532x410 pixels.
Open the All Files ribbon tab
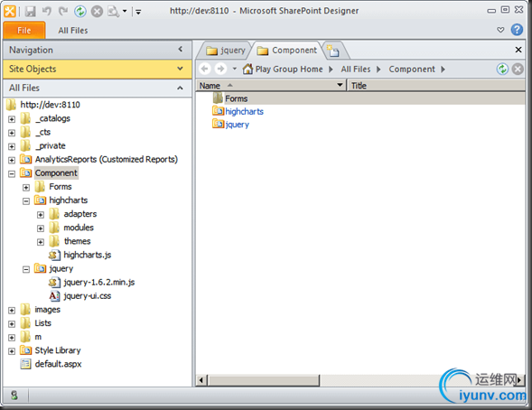[x=73, y=31]
